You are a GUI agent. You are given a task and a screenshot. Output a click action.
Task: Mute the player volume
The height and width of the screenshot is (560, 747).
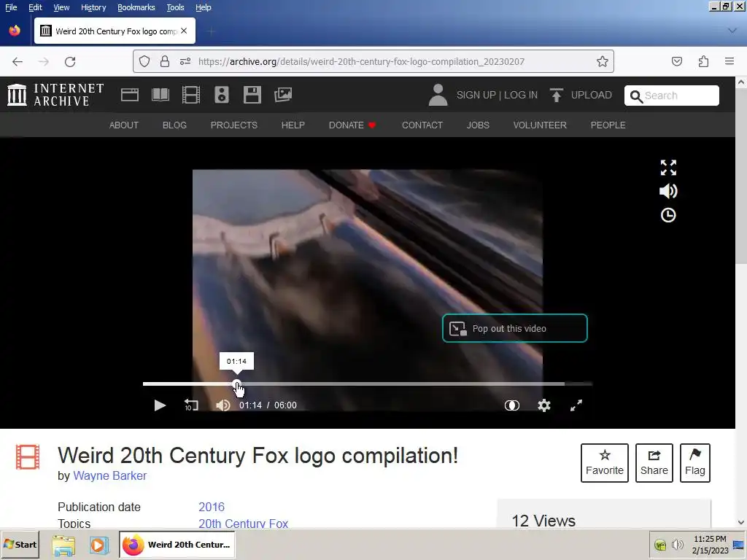223,405
